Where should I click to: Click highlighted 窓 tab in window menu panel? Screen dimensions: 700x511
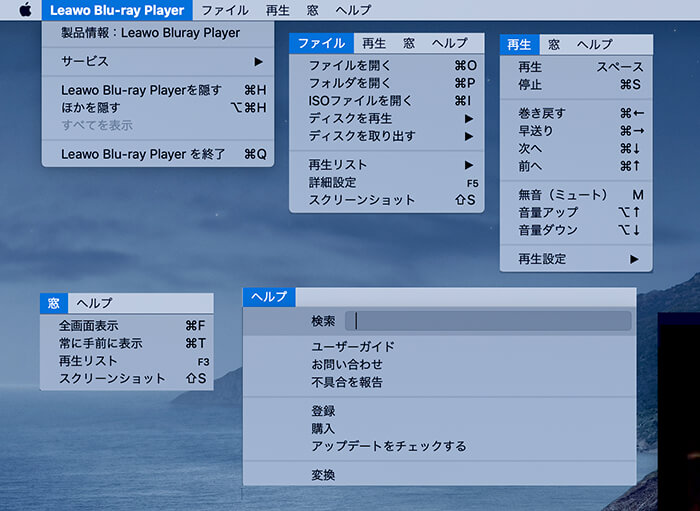point(54,303)
